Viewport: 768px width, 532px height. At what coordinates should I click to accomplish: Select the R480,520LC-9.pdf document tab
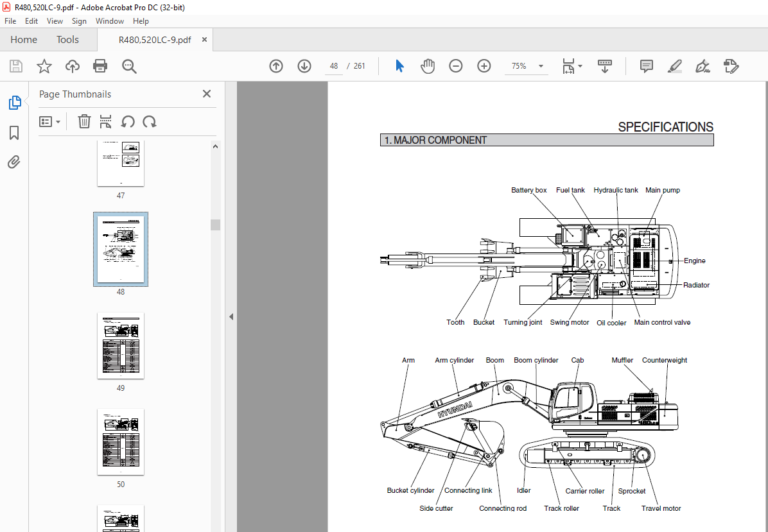point(155,40)
